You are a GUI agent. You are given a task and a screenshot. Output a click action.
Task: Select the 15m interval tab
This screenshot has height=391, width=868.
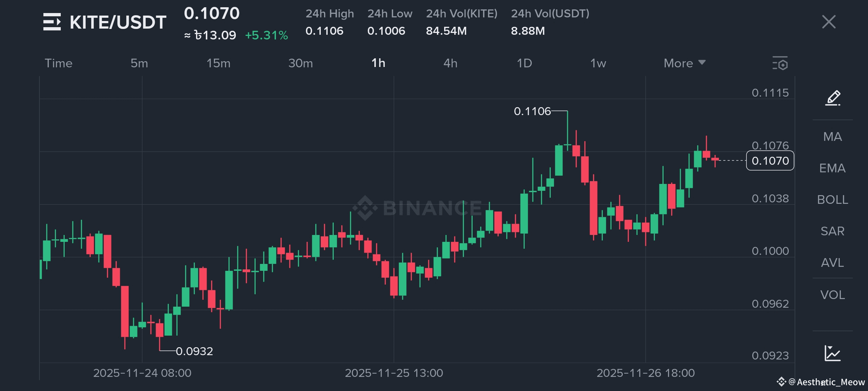[218, 63]
